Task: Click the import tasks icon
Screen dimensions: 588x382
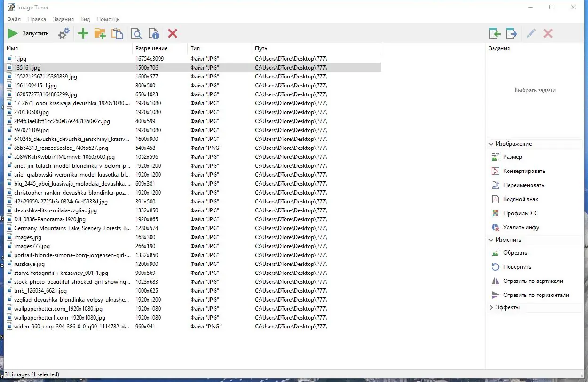Action: point(494,33)
